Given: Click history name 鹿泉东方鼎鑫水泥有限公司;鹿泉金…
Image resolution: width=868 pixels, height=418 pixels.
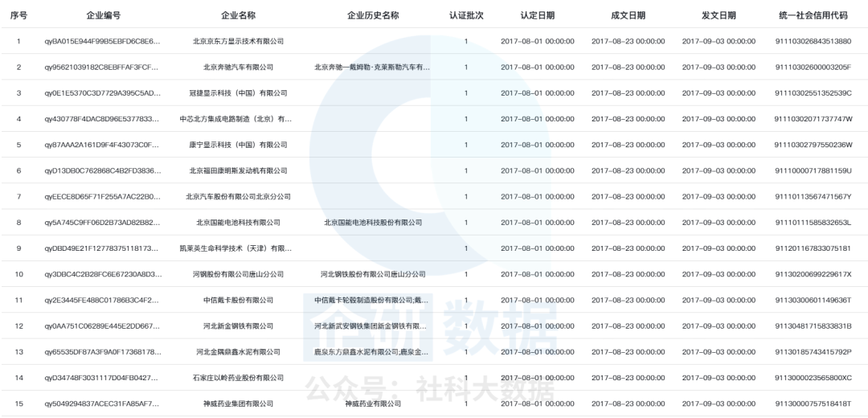Looking at the screenshot, I should click(x=373, y=352).
